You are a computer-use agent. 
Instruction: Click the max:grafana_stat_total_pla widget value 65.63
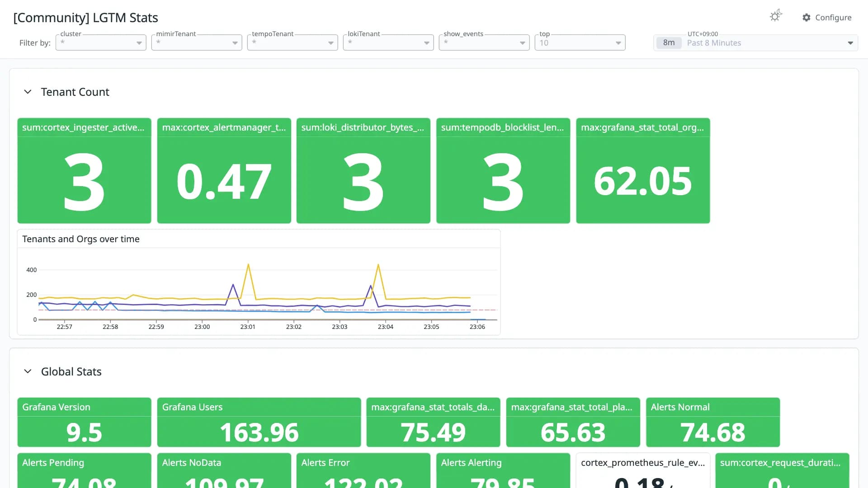[573, 432]
